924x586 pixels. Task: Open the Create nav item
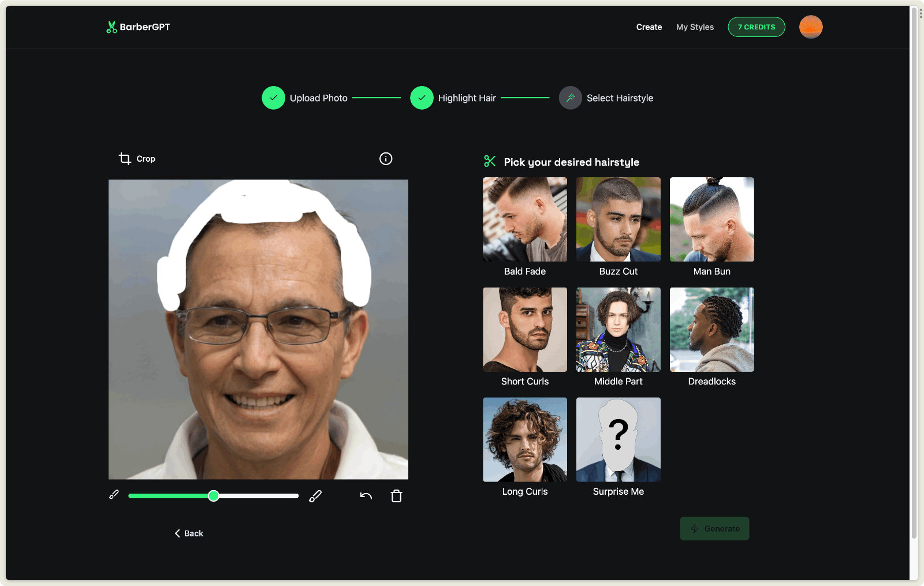coord(649,27)
